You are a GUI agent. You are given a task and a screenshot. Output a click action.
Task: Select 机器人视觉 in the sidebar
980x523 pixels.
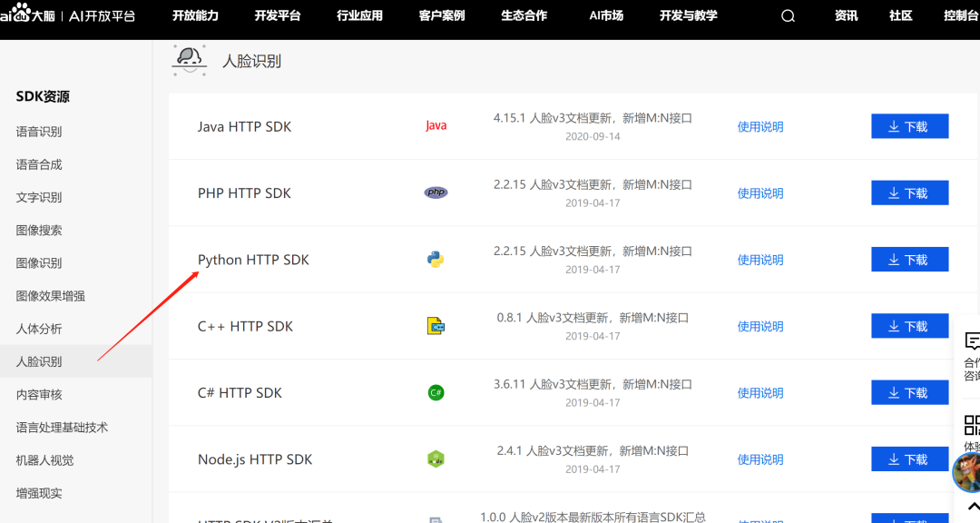click(x=45, y=460)
